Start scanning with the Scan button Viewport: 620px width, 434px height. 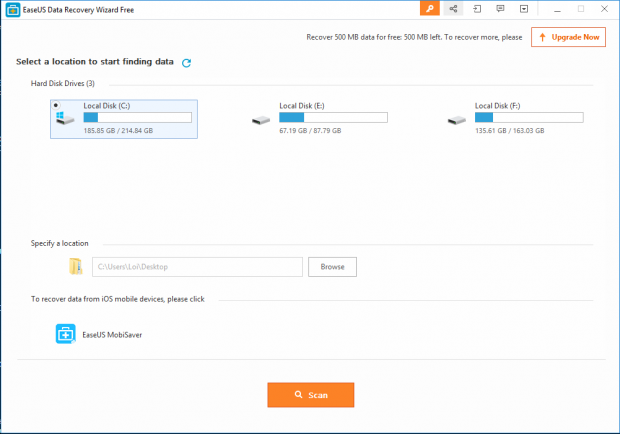tap(311, 395)
